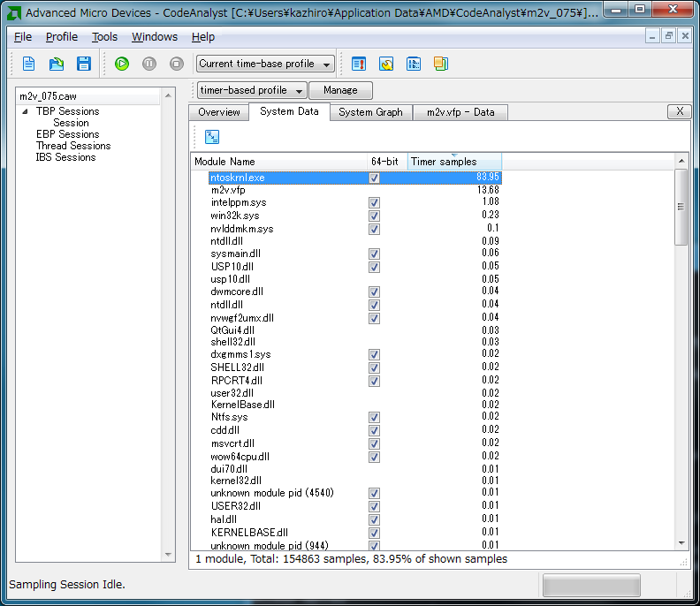Click the Manage button
The image size is (700, 606).
[340, 90]
